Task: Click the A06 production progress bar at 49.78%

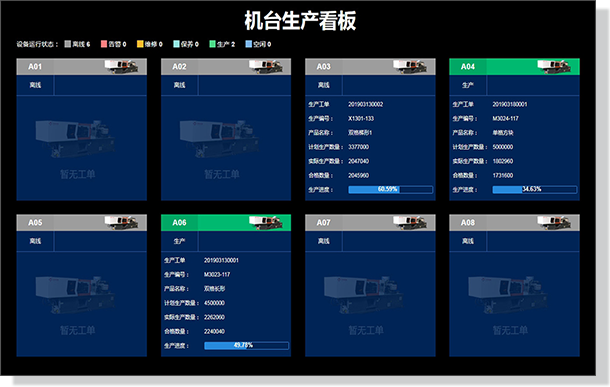Action: [247, 345]
